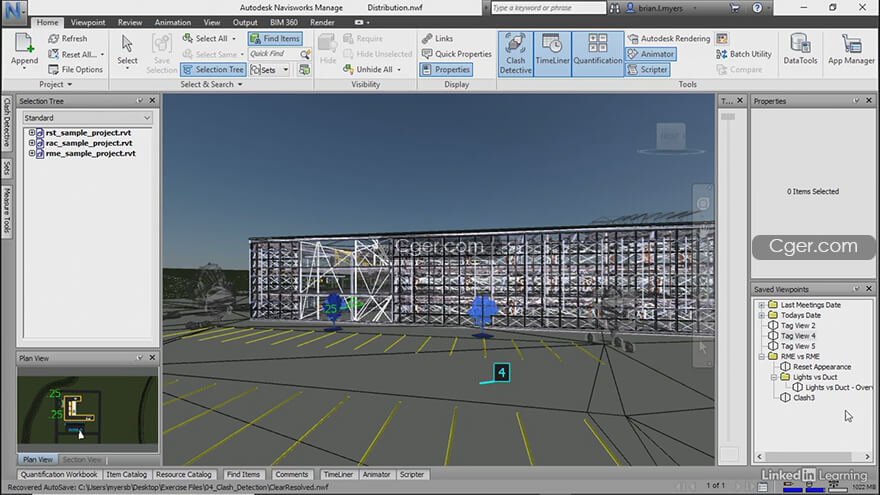
Task: Open the Measure Tools side tab
Action: [x=7, y=210]
